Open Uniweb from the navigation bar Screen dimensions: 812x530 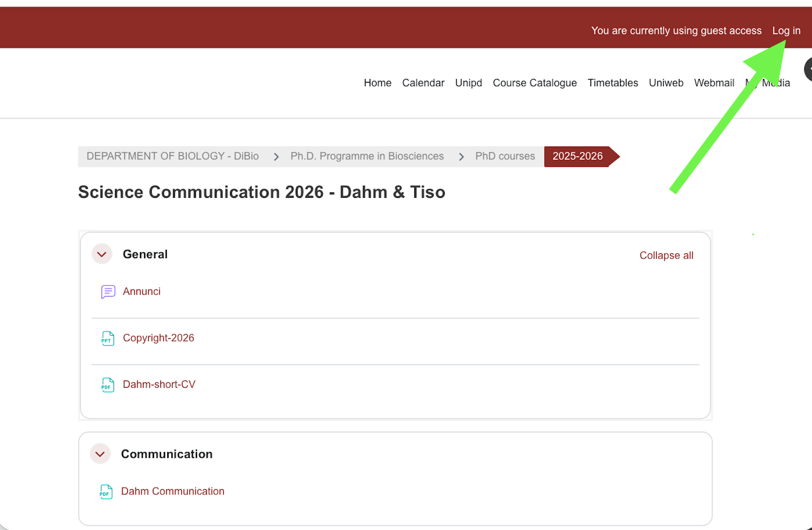[666, 83]
